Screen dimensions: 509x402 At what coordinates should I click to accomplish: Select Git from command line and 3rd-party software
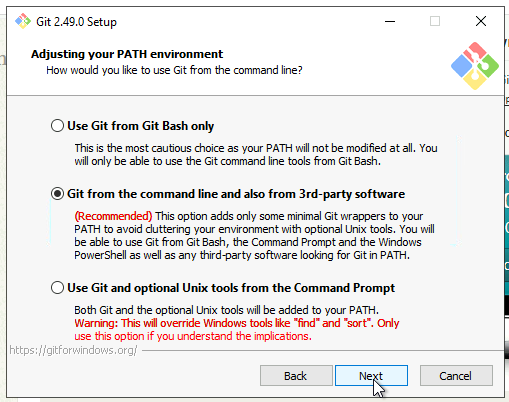coord(57,194)
